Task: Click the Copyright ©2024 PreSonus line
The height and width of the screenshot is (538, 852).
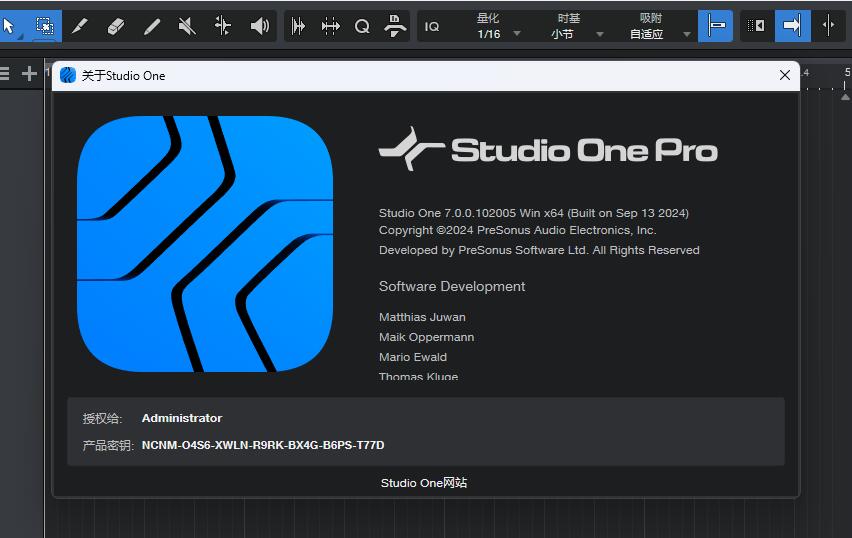Action: [x=517, y=230]
